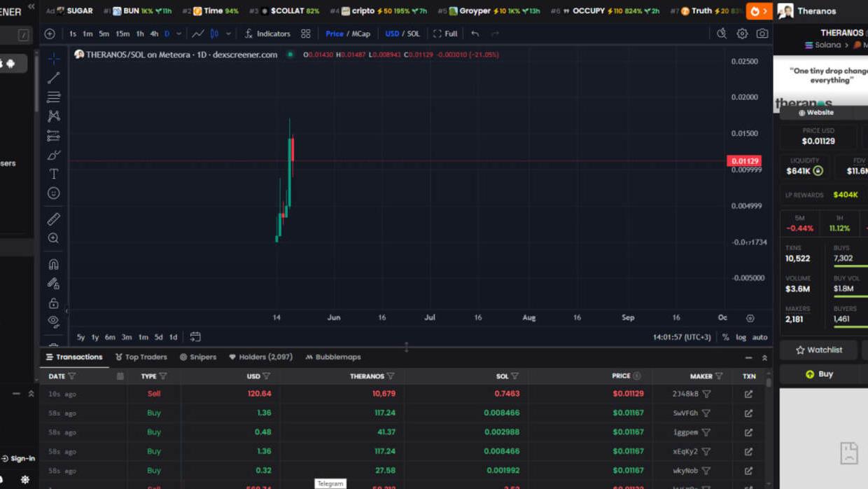This screenshot has height=489, width=868.
Task: Open the go to date calendar icon
Action: point(195,337)
